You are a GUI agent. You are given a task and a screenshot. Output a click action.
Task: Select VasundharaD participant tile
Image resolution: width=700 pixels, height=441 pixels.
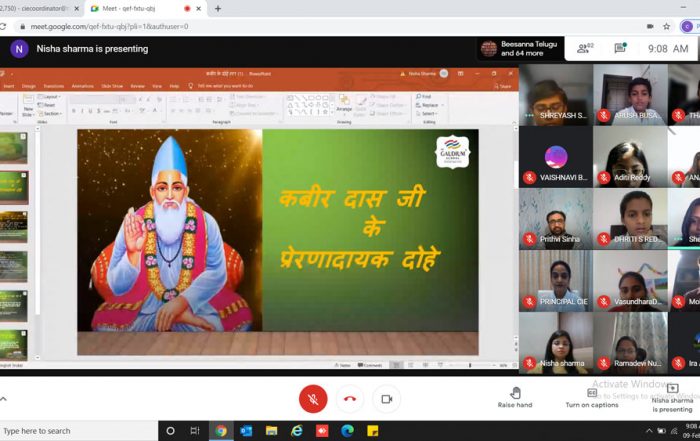[630, 281]
